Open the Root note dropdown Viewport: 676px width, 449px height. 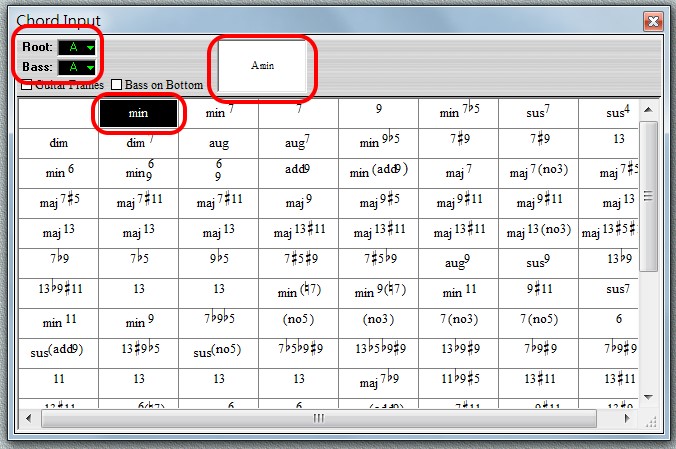tap(77, 47)
